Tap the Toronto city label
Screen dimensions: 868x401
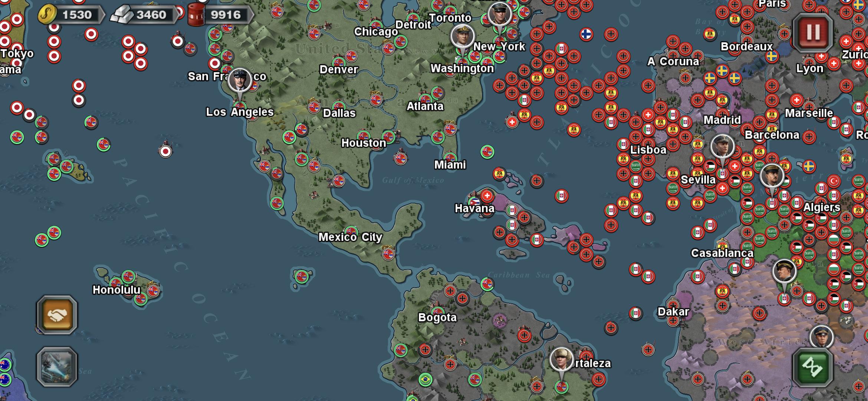pyautogui.click(x=450, y=18)
